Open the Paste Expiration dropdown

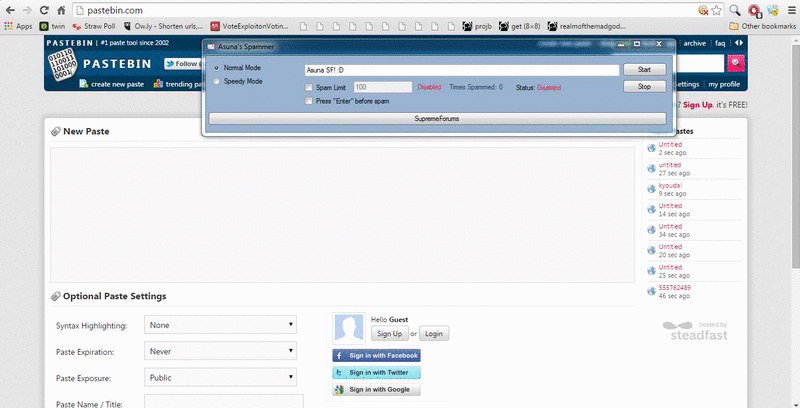[x=220, y=351]
